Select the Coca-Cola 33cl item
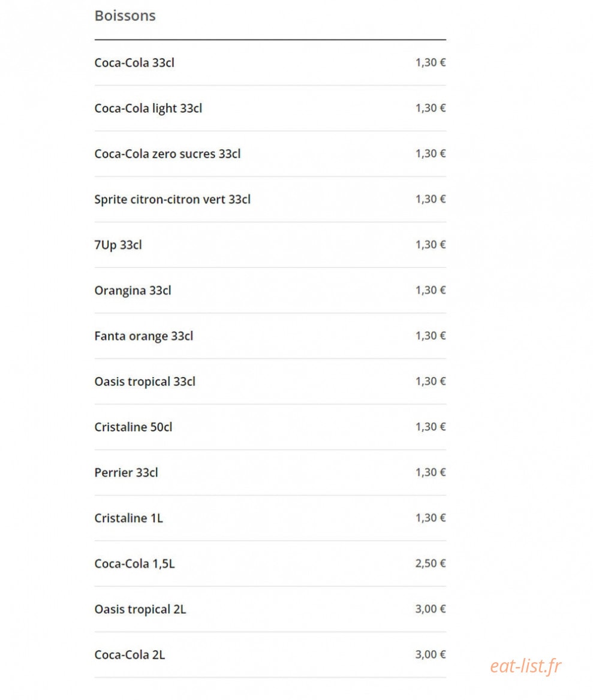Image resolution: width=593 pixels, height=700 pixels. pos(270,63)
